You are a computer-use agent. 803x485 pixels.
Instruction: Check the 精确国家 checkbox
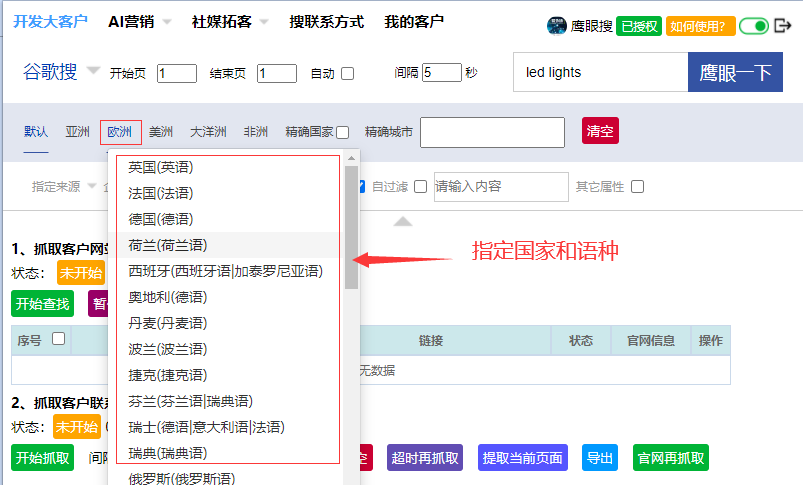343,132
